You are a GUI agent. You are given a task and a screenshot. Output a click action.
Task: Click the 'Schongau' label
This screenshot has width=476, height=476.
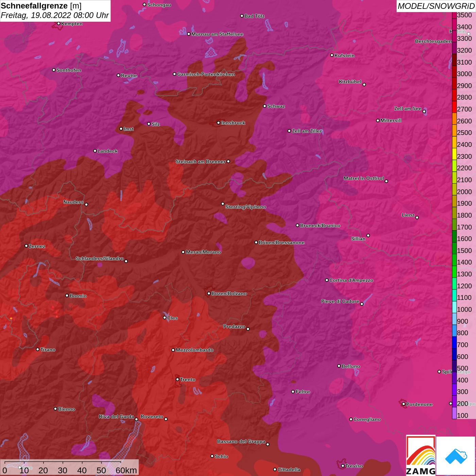tap(159, 5)
